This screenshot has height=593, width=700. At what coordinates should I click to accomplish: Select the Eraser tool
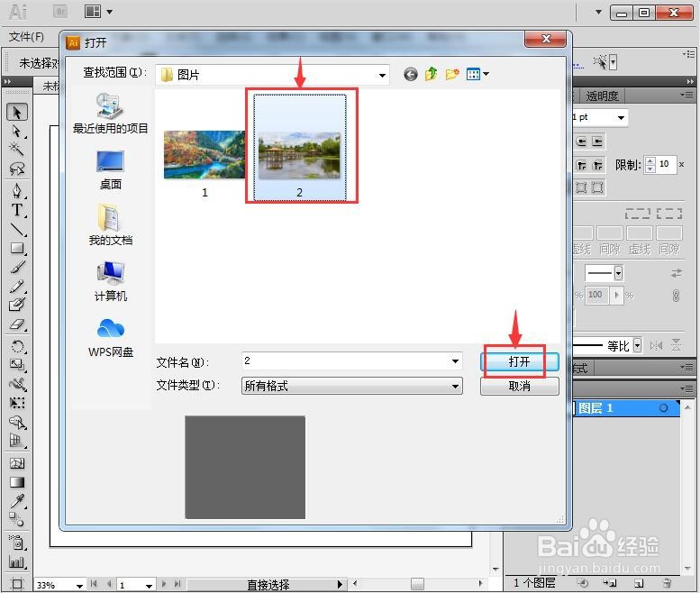[x=17, y=324]
